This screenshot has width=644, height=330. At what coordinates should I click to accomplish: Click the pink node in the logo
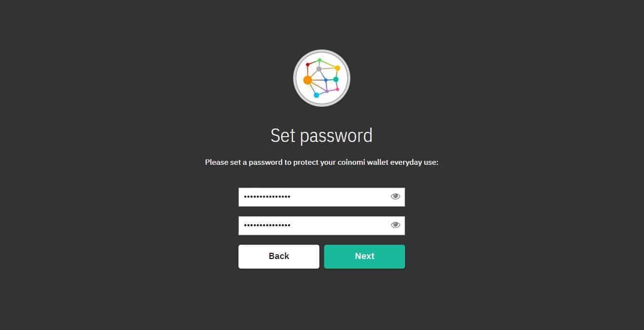click(337, 89)
